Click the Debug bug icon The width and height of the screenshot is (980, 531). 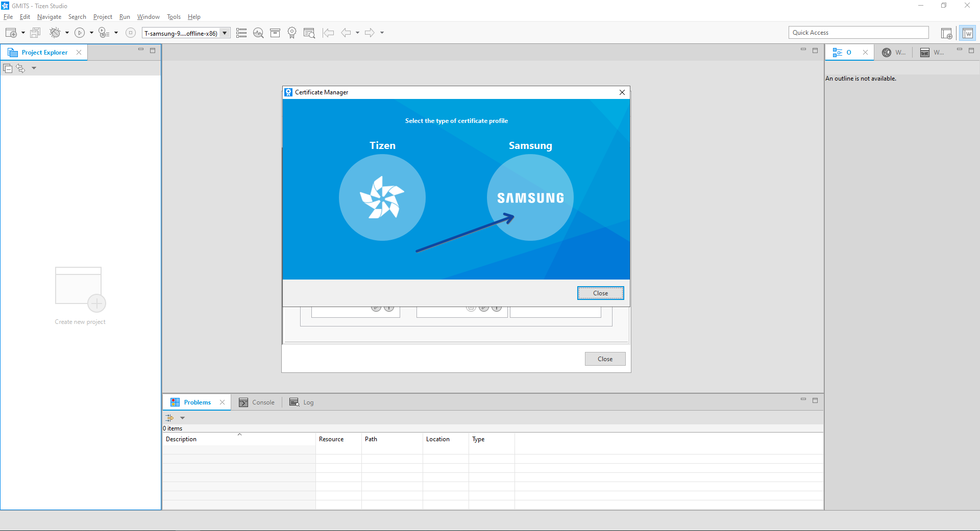[55, 33]
